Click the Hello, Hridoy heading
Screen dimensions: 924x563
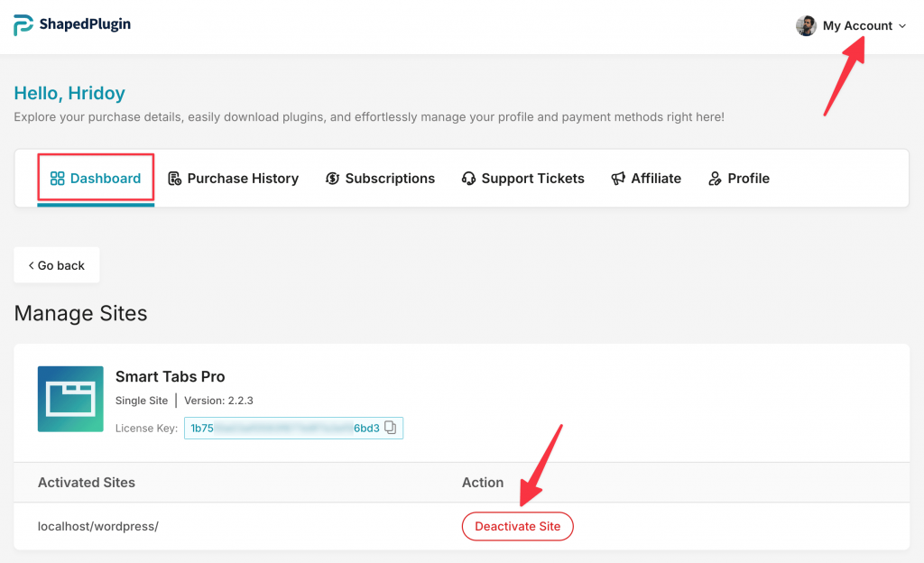[x=69, y=93]
